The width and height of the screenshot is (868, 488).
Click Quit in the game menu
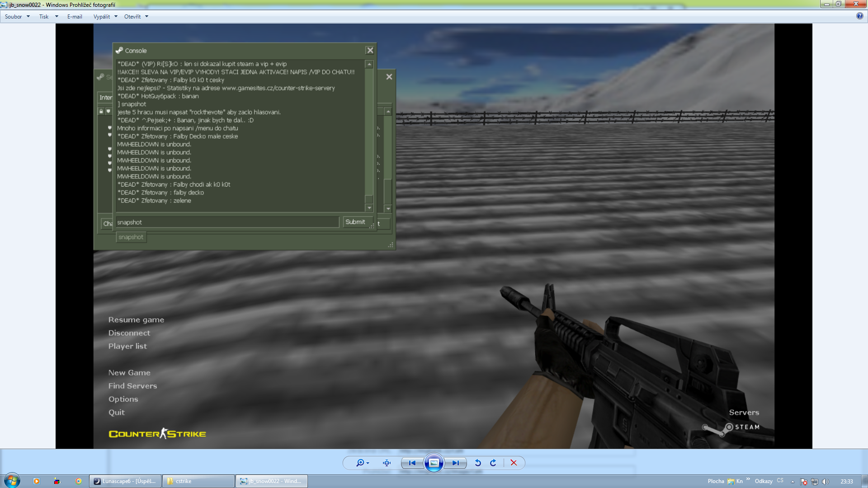coord(116,412)
